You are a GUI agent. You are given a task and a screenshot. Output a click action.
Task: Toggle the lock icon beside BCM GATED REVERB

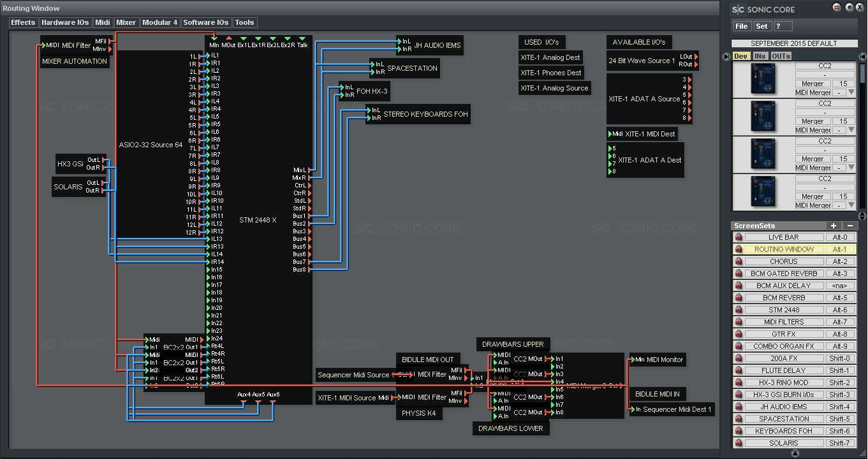click(x=739, y=273)
